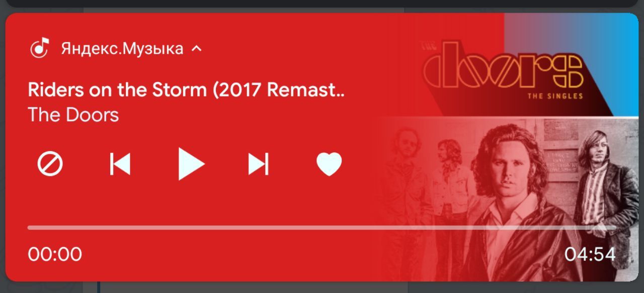Click THE SINGLES text on album art
Viewport: 644px width, 293px height.
[555, 96]
